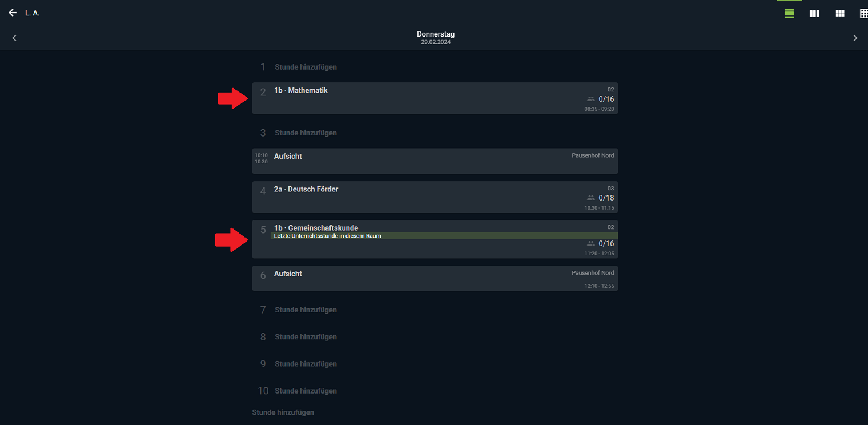868x425 pixels.
Task: Go to previous day with left chevron
Action: coord(14,38)
